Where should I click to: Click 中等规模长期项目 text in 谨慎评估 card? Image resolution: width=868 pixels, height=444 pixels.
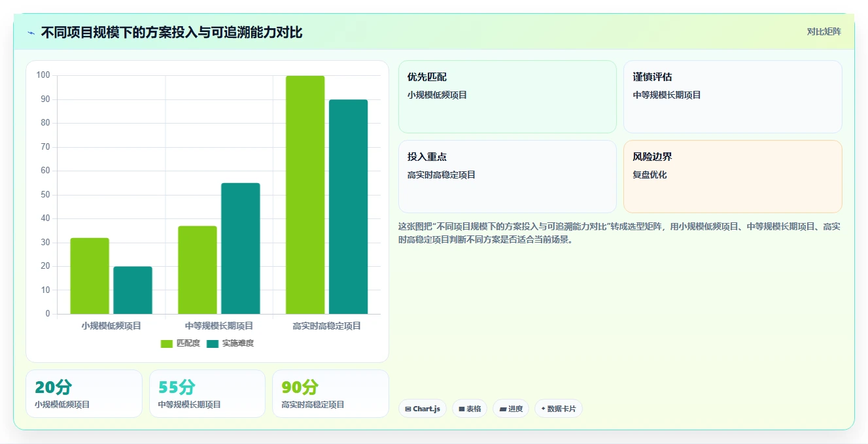point(667,95)
